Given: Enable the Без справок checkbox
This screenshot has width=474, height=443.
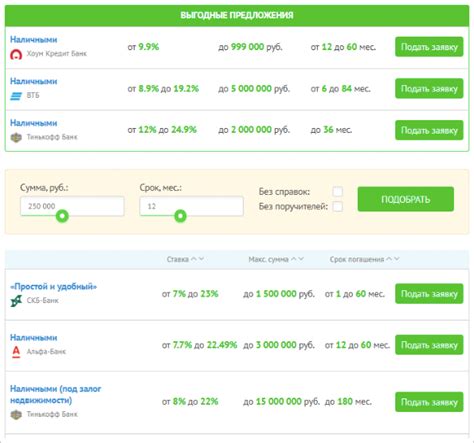Looking at the screenshot, I should pos(338,192).
